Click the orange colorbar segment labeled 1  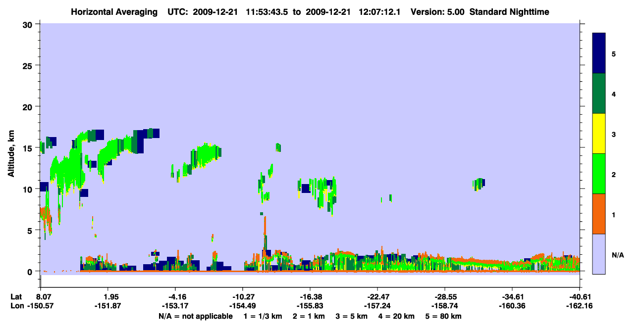pyautogui.click(x=599, y=214)
